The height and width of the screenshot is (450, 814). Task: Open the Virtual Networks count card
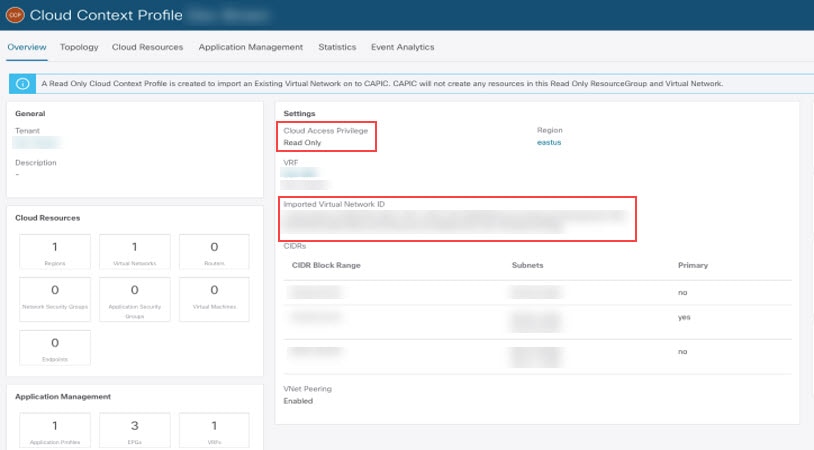[134, 252]
